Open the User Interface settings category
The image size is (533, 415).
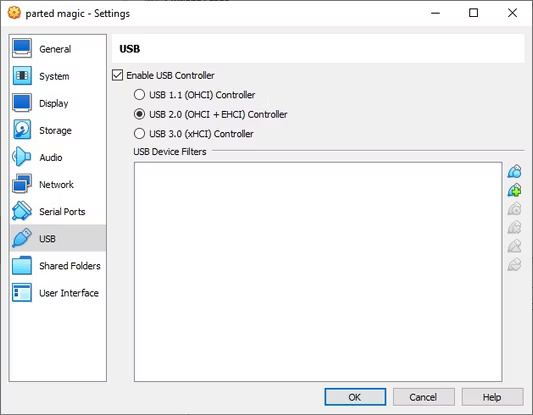[x=58, y=293]
